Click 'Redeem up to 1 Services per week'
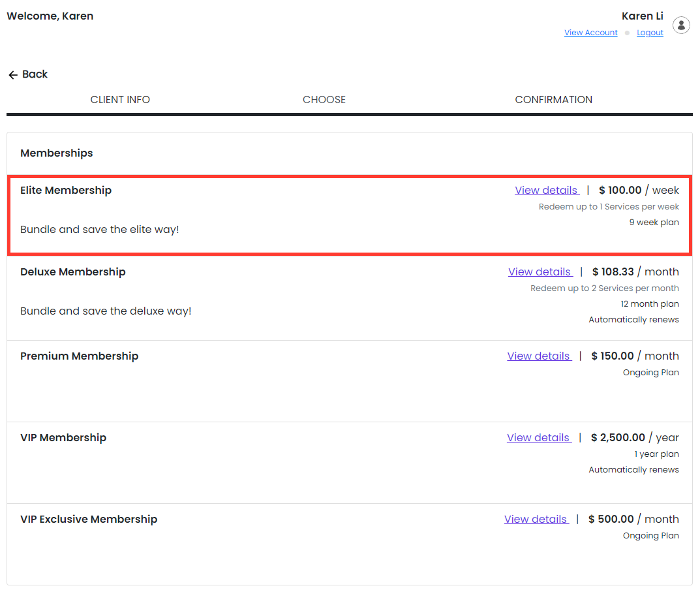This screenshot has width=700, height=590. click(x=609, y=207)
